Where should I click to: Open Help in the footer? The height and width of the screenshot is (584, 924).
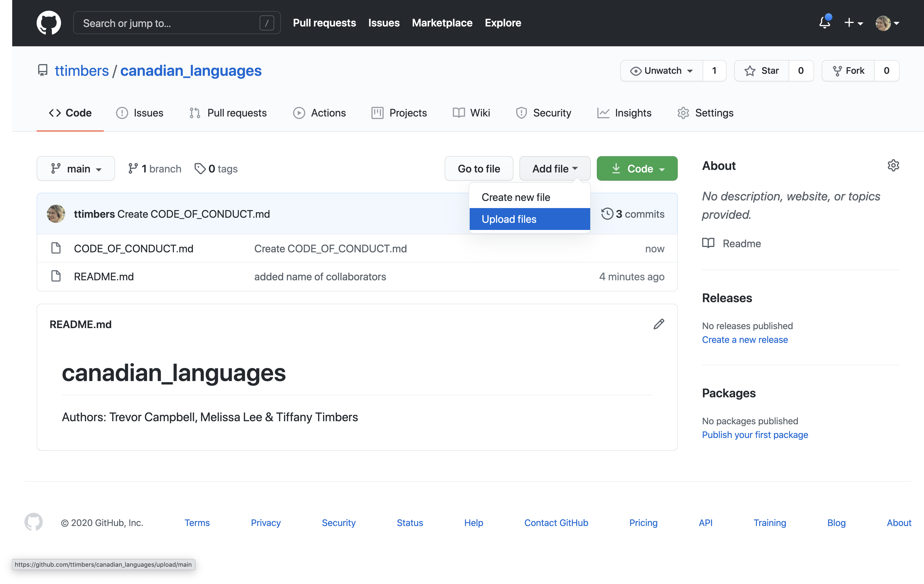[473, 523]
